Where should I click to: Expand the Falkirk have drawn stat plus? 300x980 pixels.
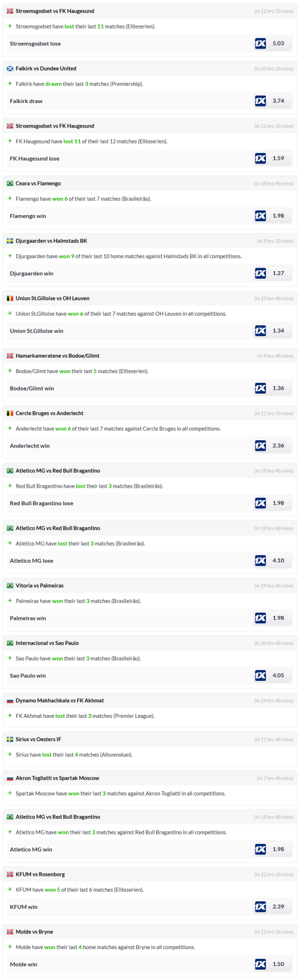point(10,84)
